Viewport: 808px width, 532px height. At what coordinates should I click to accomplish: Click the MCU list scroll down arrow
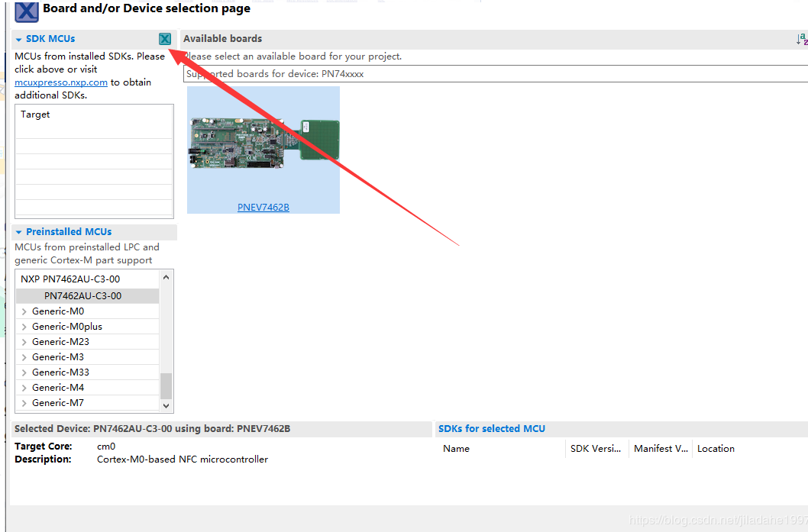[166, 406]
